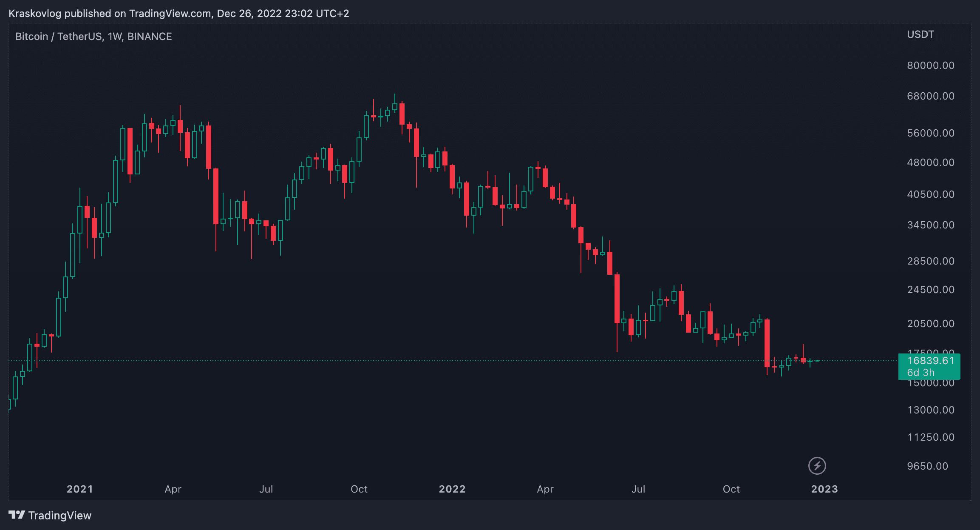Click the 80000.00 price axis label
This screenshot has height=530, width=980.
931,66
